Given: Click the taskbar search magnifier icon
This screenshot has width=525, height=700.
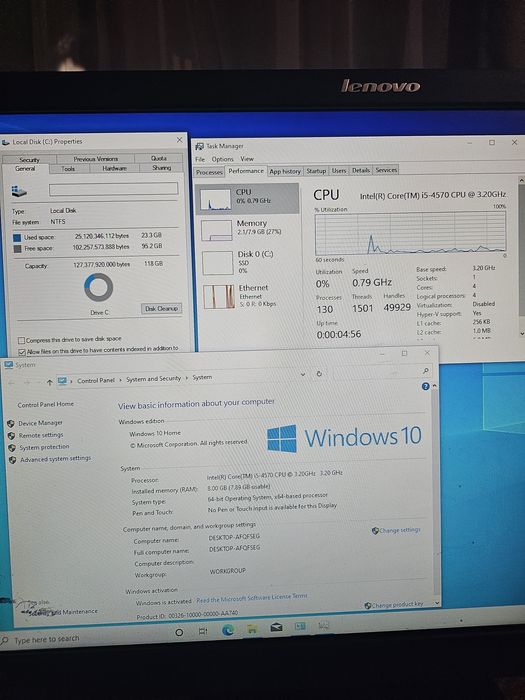Looking at the screenshot, I should (5, 641).
